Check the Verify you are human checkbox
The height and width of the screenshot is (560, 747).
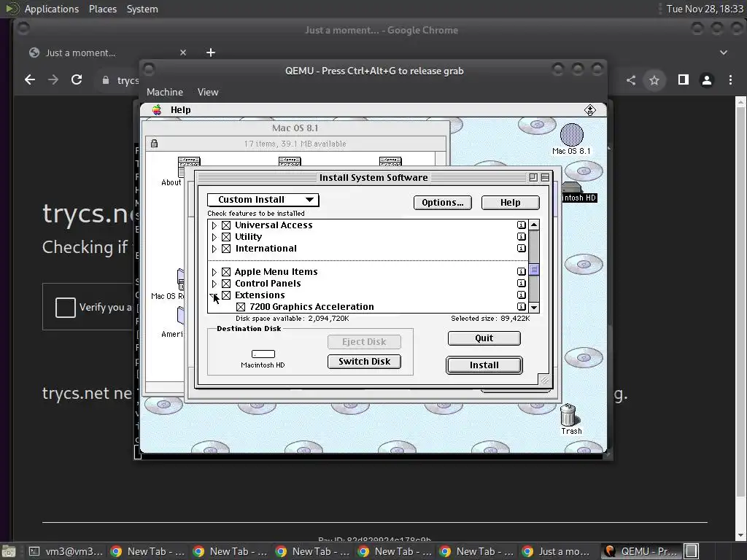65,307
